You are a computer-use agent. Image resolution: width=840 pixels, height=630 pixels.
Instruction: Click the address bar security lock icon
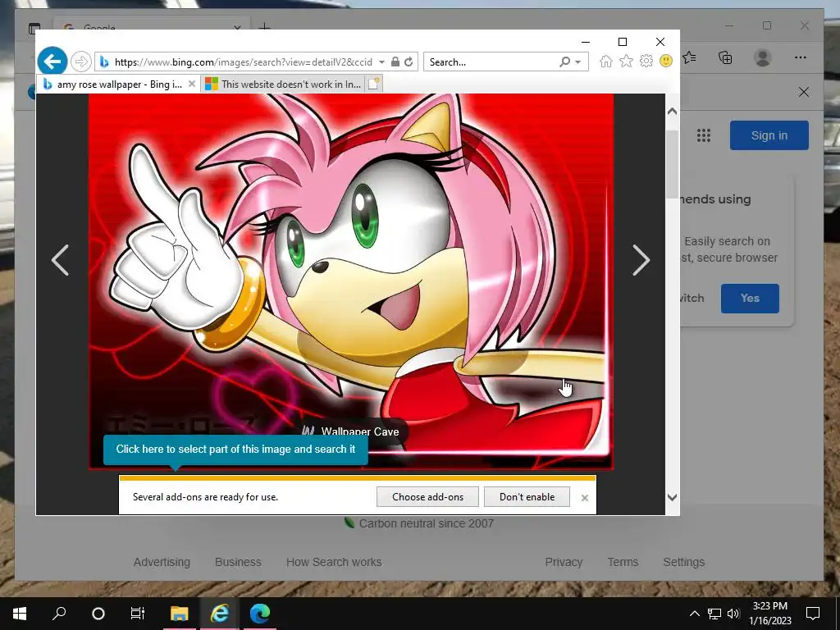coord(395,62)
